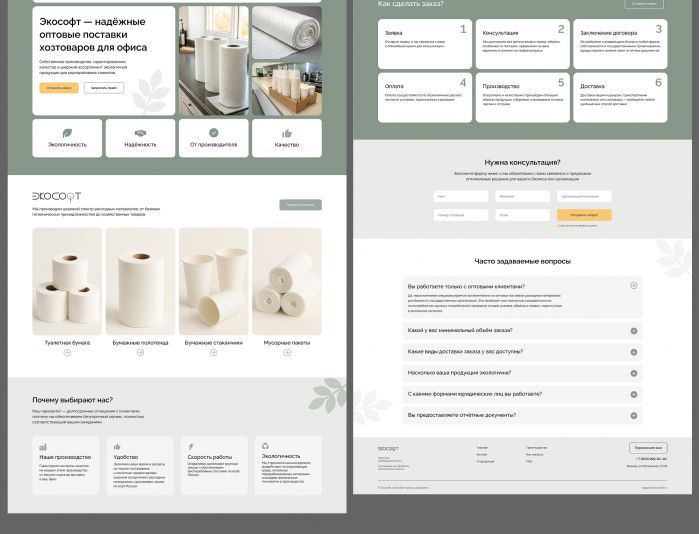Click the Email input field
699x534 pixels.
pyautogui.click(x=522, y=215)
